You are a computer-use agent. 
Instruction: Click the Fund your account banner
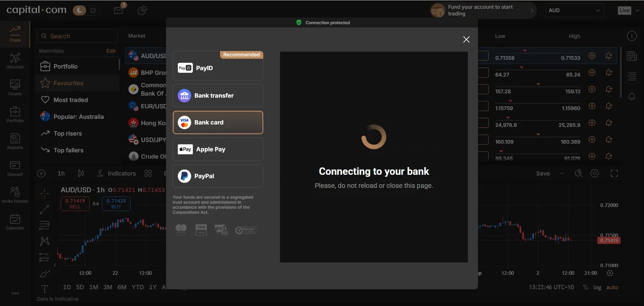click(484, 10)
